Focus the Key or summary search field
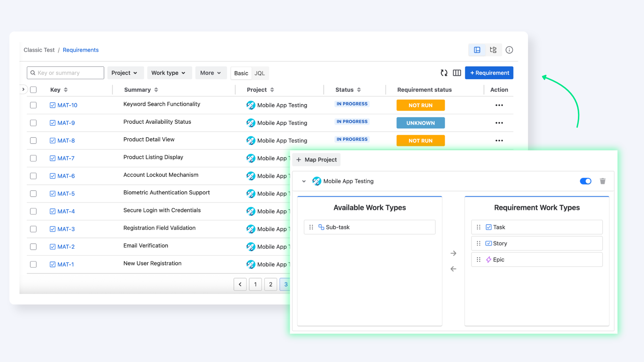The height and width of the screenshot is (362, 644). point(65,73)
